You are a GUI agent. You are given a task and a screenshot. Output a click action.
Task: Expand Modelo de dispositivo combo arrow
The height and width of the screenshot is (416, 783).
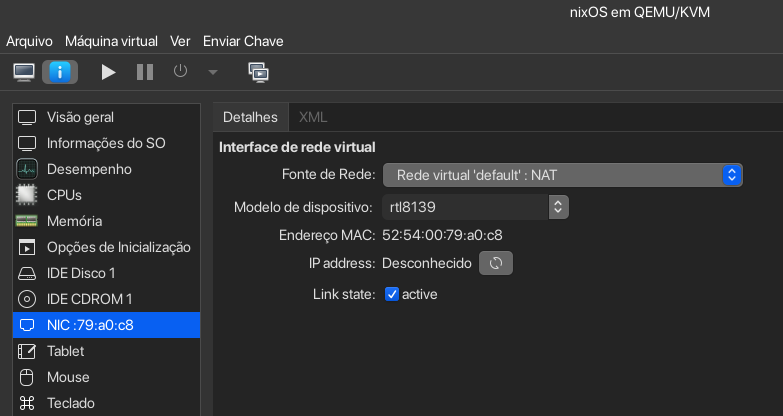coord(558,207)
